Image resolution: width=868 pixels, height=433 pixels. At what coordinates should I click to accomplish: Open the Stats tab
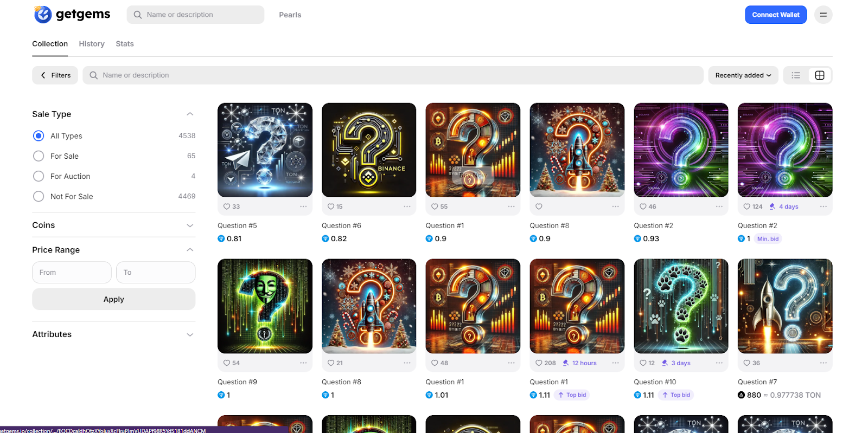[125, 44]
